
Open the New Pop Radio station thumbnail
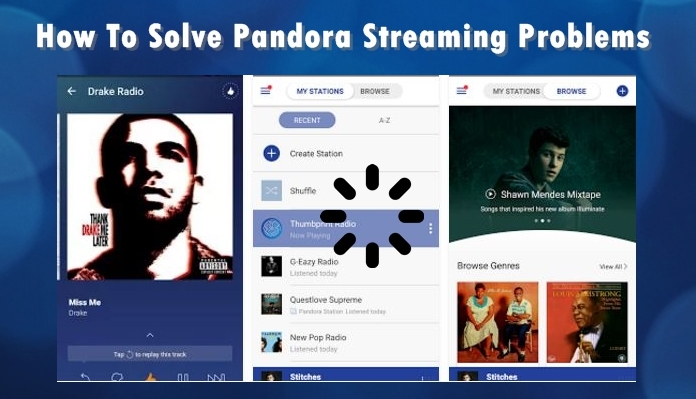pos(272,342)
